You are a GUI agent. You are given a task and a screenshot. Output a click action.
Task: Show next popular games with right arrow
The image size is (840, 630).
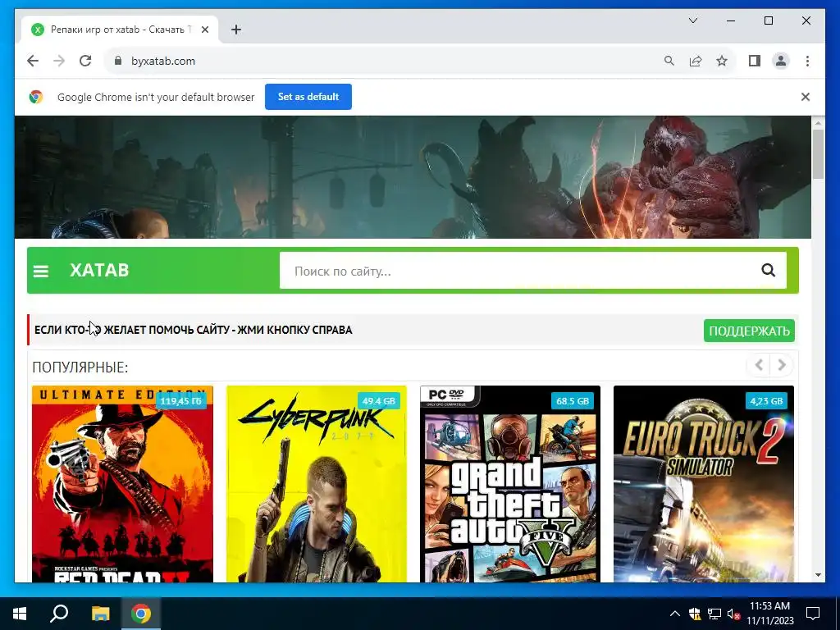tap(782, 365)
